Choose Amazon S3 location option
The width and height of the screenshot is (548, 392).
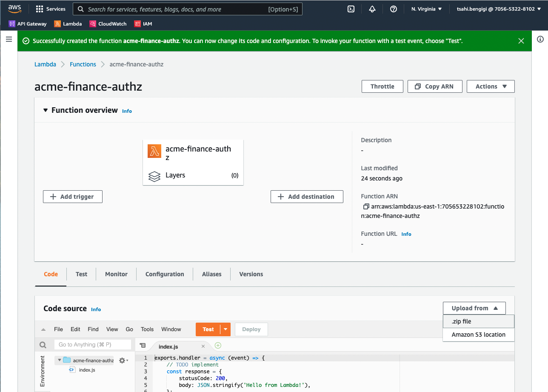(x=479, y=335)
